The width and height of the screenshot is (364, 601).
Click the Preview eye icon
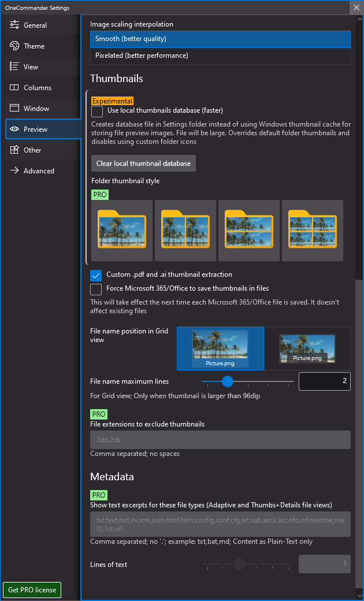tap(14, 129)
